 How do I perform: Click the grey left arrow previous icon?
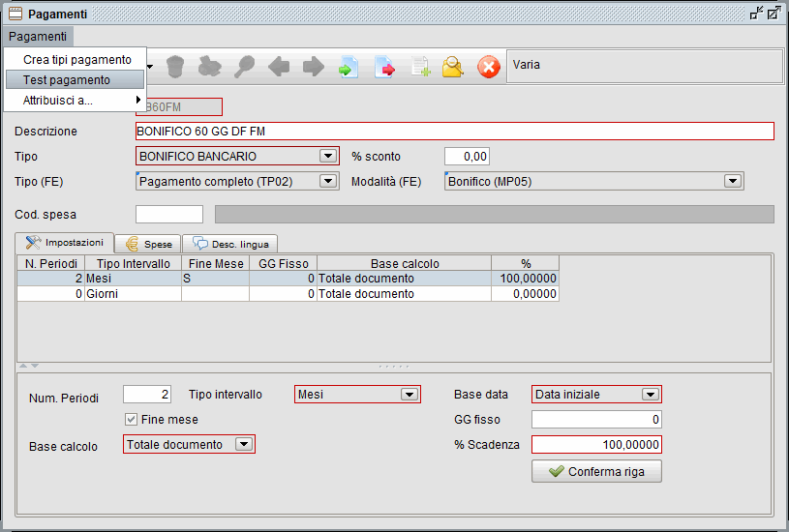(x=278, y=67)
